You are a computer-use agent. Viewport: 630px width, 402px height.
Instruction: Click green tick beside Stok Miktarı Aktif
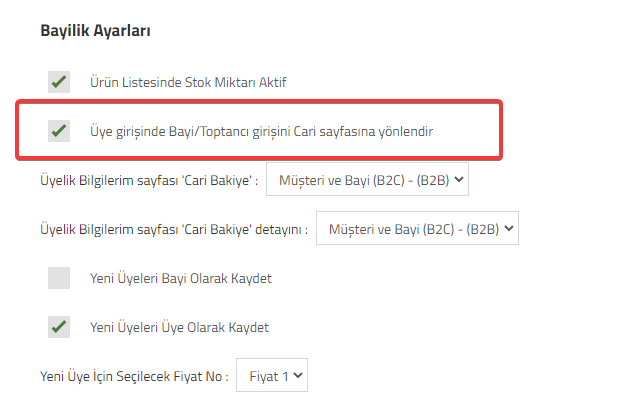click(x=59, y=82)
